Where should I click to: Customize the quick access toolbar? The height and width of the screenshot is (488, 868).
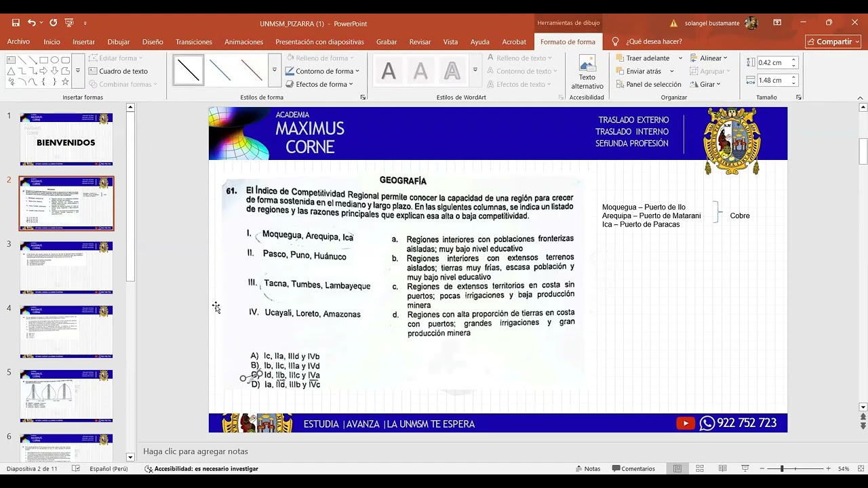[x=85, y=24]
